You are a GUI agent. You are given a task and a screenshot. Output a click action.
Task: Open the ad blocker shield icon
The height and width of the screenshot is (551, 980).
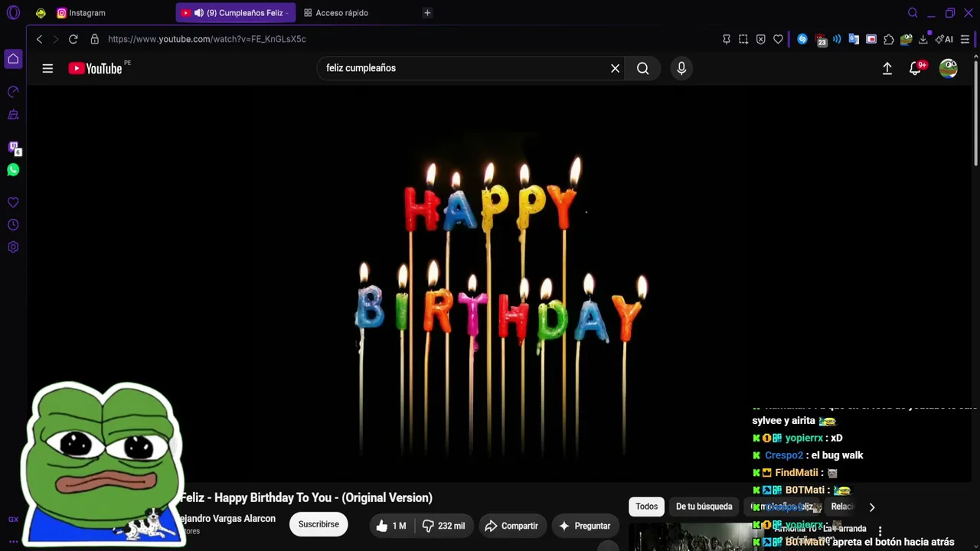click(x=760, y=39)
